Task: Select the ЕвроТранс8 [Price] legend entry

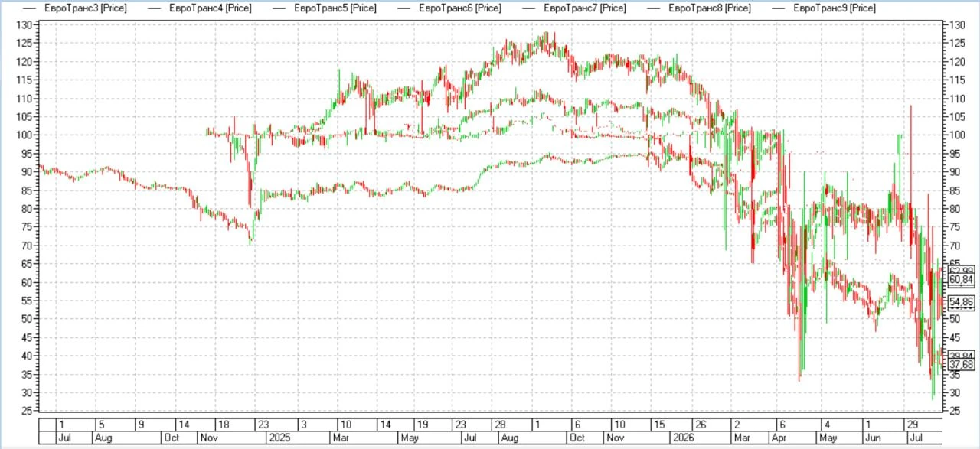Action: tap(710, 8)
